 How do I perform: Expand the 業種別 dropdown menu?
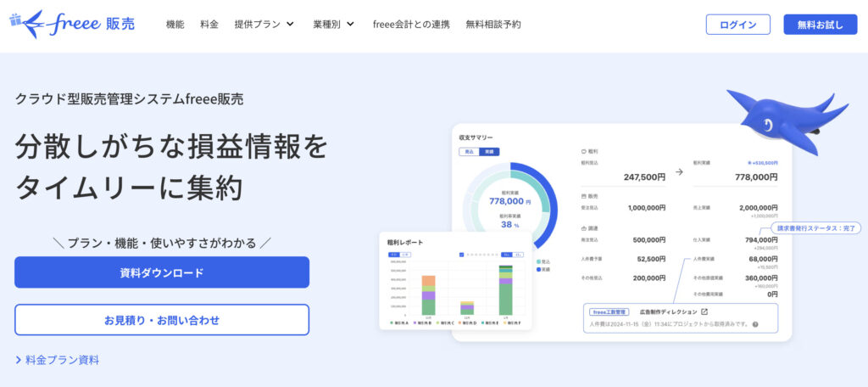[x=333, y=25]
